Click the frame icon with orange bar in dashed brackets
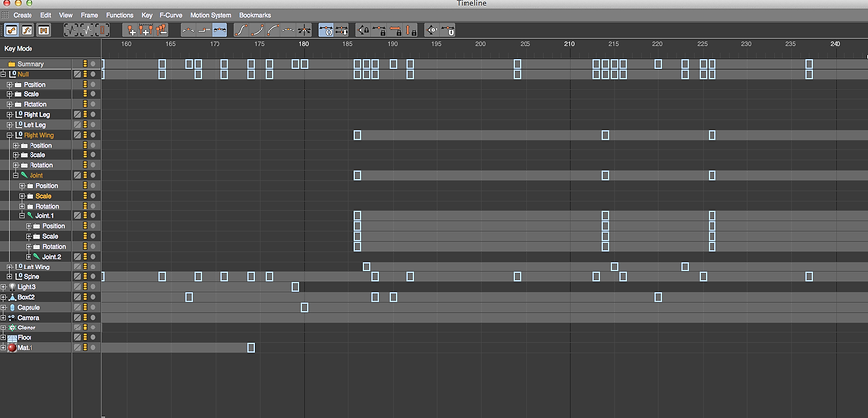This screenshot has height=418, width=868. click(102, 30)
